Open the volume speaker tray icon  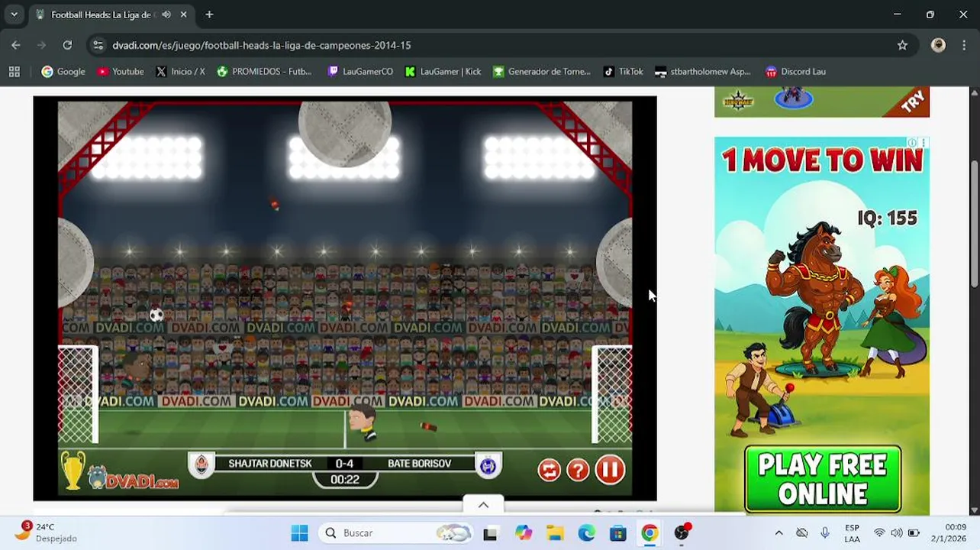click(896, 532)
